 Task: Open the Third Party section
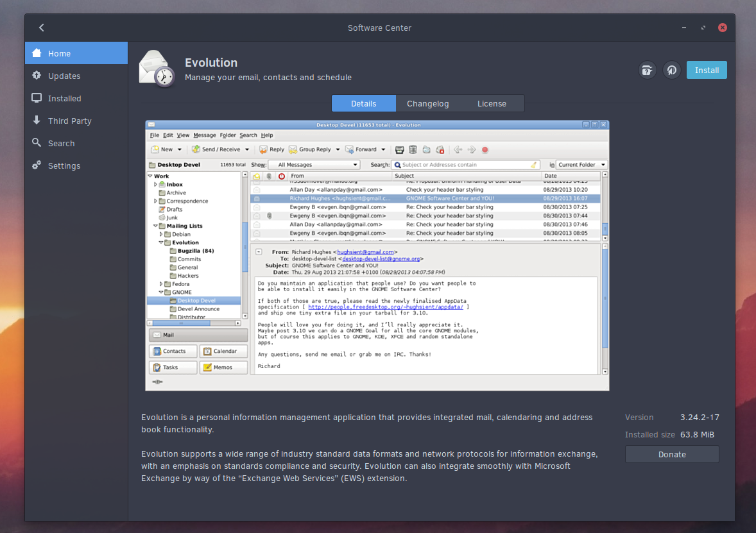[76, 121]
